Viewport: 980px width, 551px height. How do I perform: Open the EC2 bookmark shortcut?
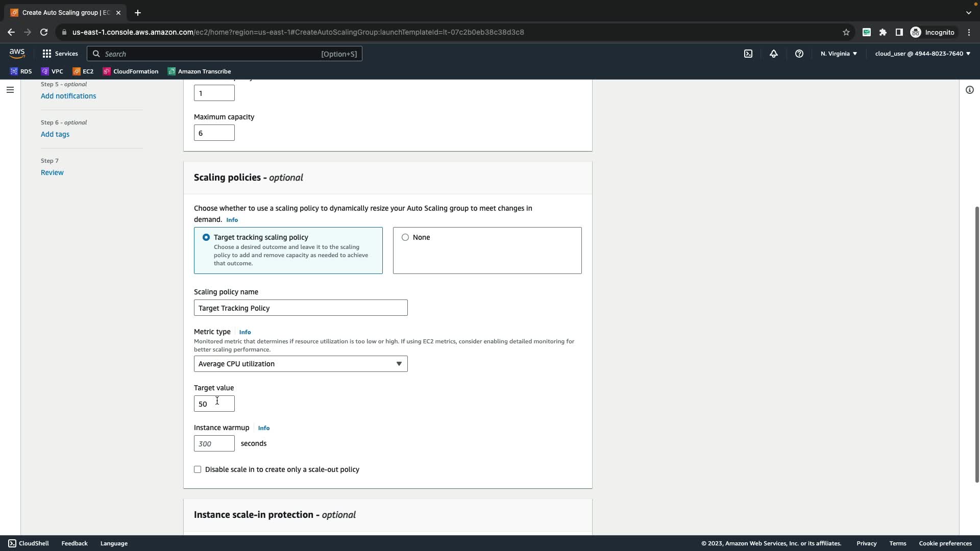click(x=83, y=71)
